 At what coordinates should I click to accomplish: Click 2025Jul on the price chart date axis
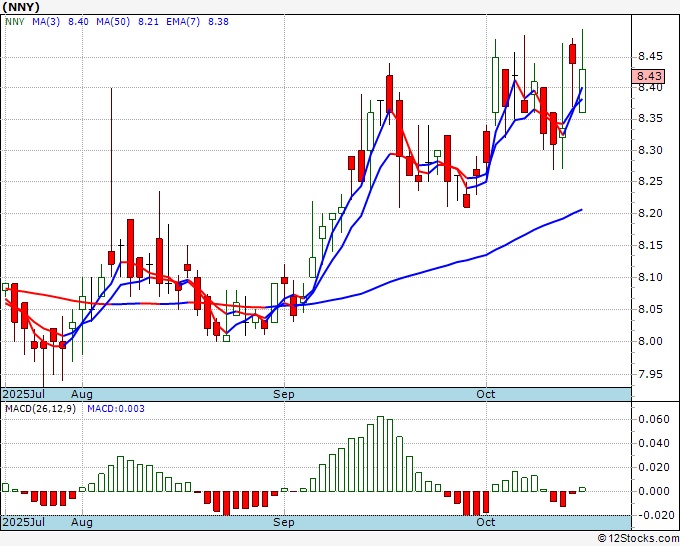point(24,394)
